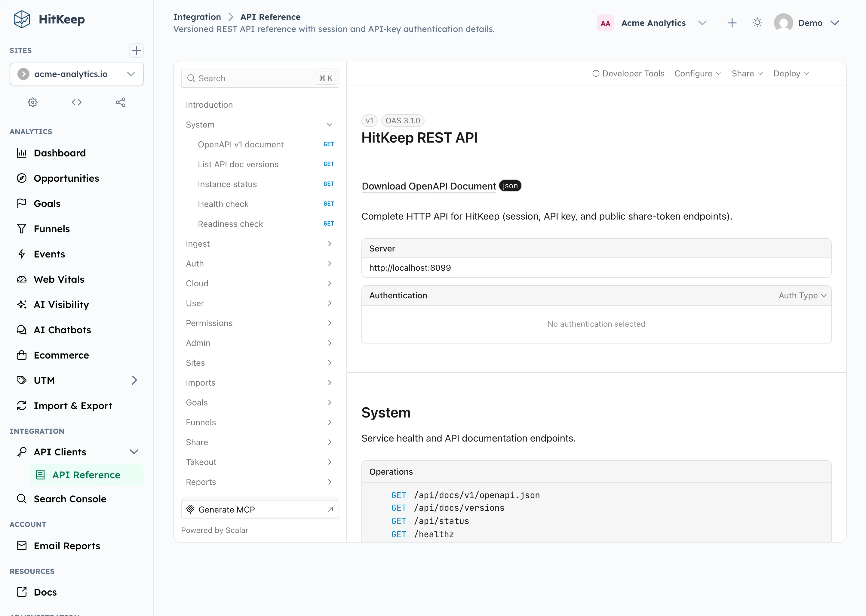866x616 pixels.
Task: Open the Share menu in toolbar
Action: click(747, 74)
